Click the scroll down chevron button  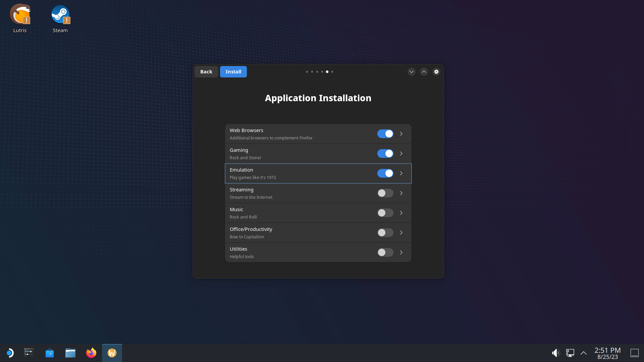click(411, 72)
